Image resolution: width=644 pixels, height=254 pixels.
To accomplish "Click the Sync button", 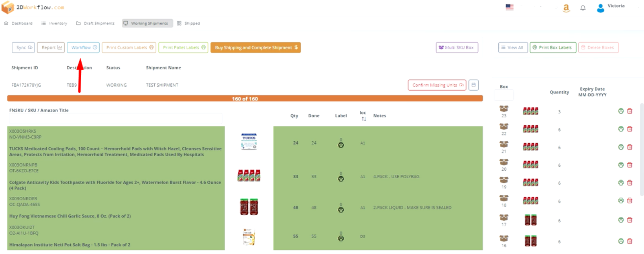I will click(24, 48).
